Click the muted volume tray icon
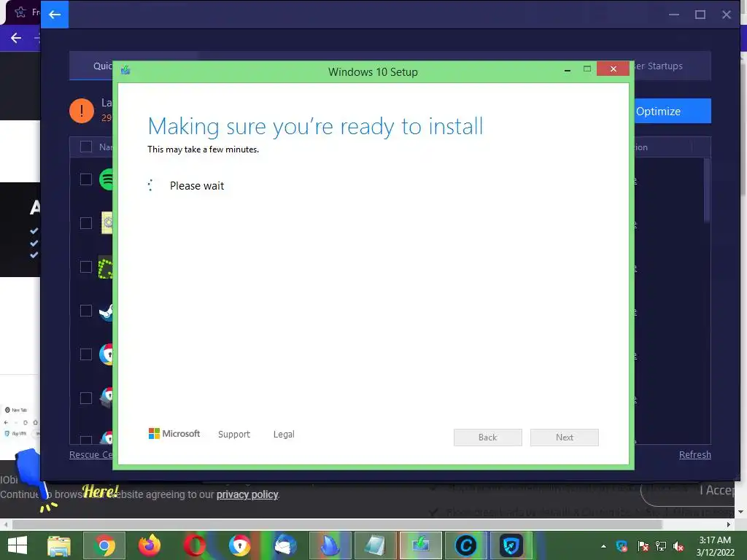 coord(678,546)
